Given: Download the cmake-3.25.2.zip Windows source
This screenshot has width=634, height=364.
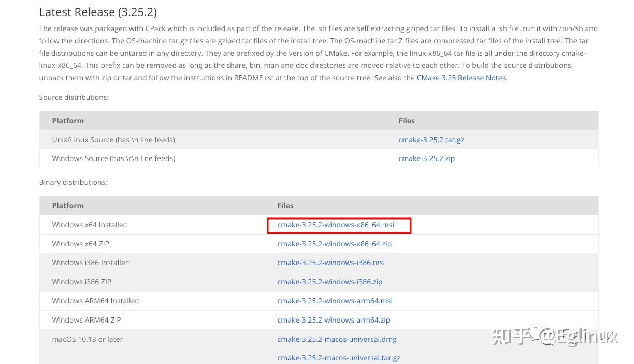Looking at the screenshot, I should click(426, 158).
